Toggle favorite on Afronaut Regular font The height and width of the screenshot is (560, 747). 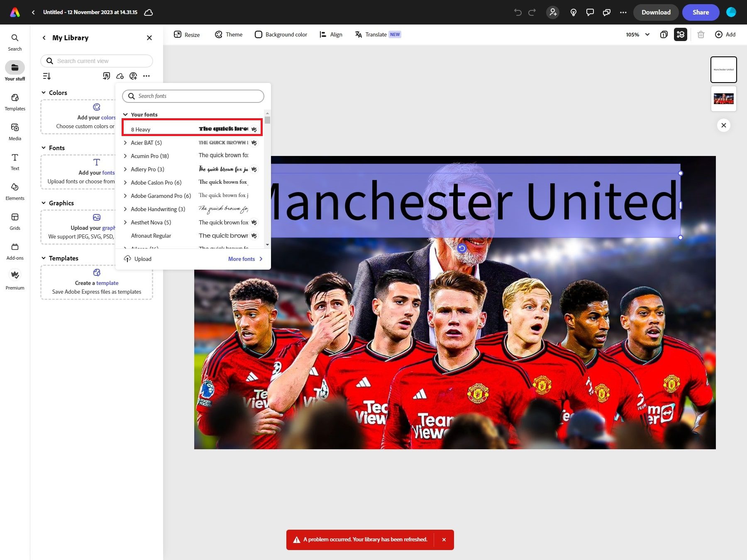pyautogui.click(x=254, y=235)
